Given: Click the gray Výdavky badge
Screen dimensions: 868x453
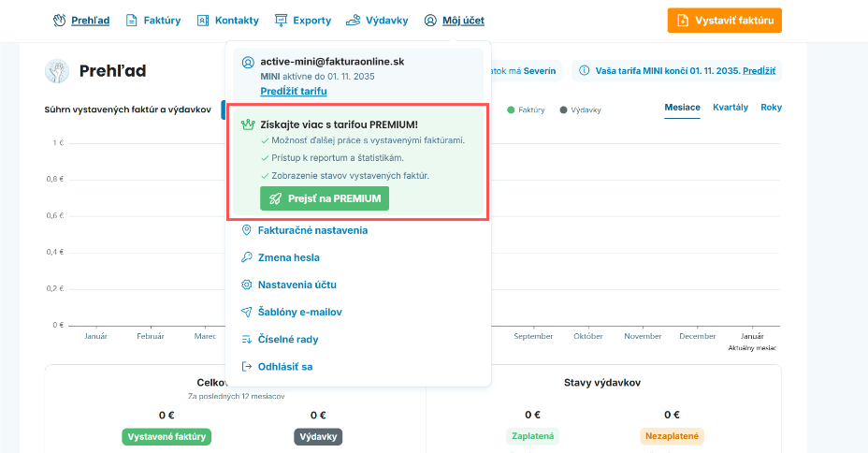Looking at the screenshot, I should (x=318, y=437).
